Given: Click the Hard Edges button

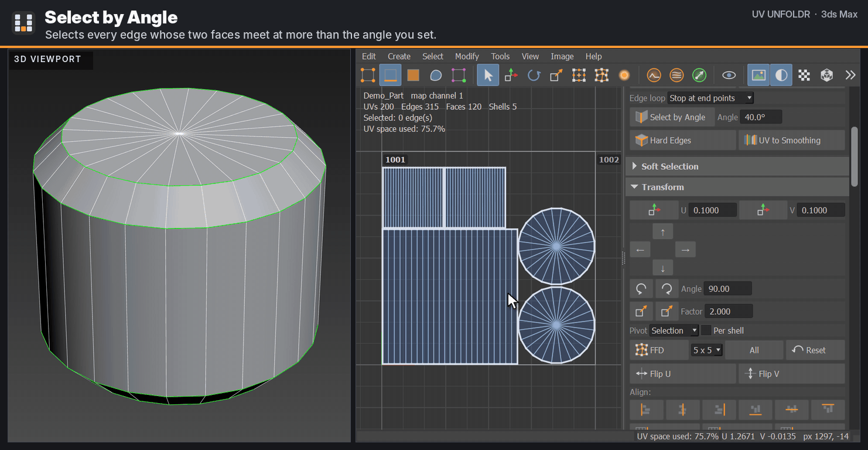Looking at the screenshot, I should tap(682, 140).
